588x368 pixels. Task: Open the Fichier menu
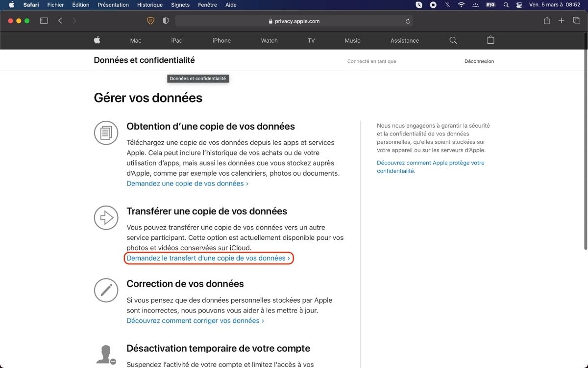pos(56,5)
